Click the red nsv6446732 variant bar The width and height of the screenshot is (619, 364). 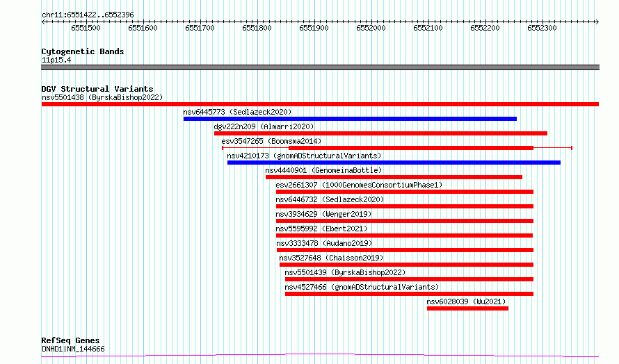pos(405,206)
